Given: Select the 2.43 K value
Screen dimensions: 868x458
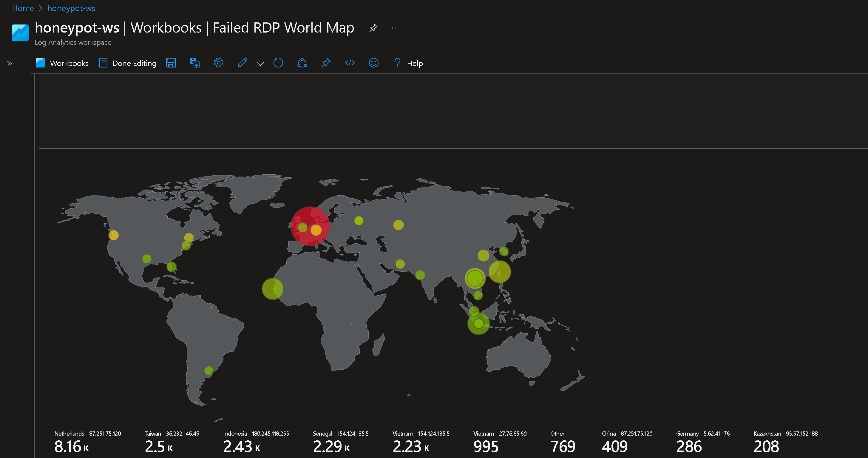Looking at the screenshot, I should [x=242, y=447].
